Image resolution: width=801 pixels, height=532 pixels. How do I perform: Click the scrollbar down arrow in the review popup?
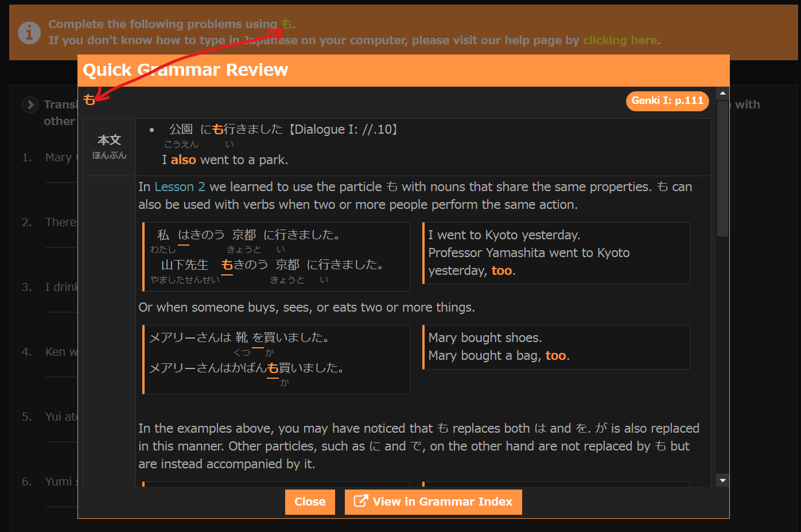(x=722, y=480)
